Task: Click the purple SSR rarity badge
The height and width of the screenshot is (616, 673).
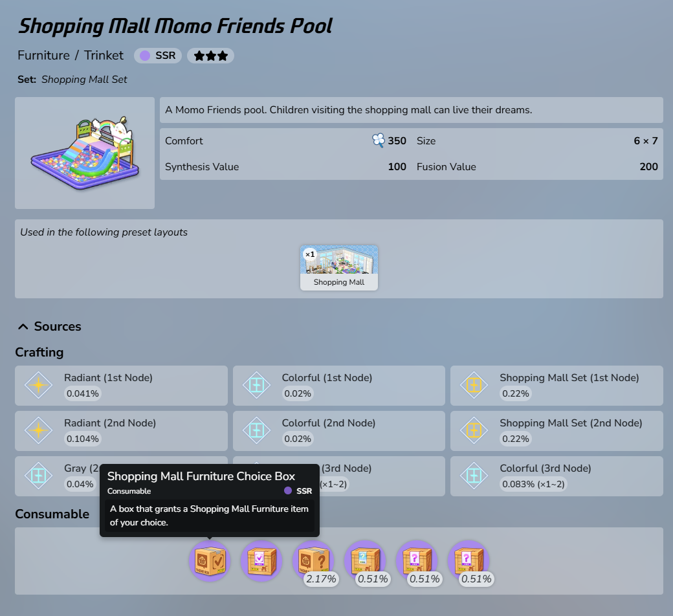Action: click(158, 56)
